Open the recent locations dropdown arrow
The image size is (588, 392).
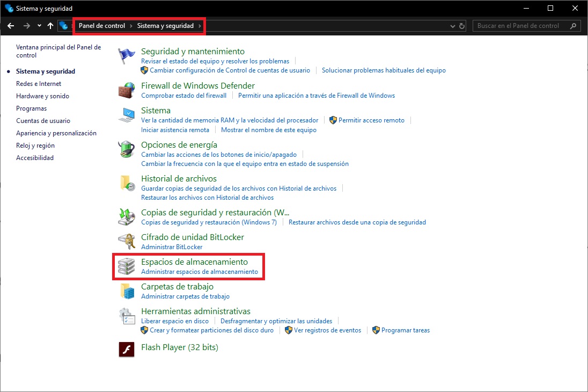point(39,26)
